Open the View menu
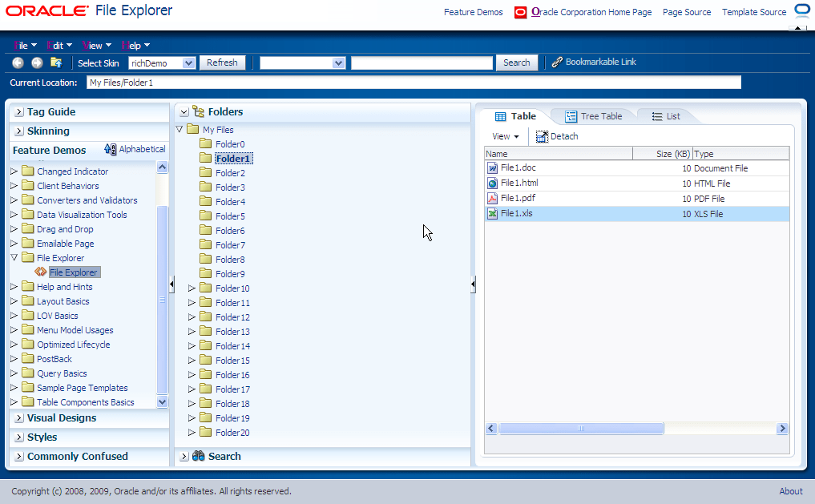The width and height of the screenshot is (815, 504). click(95, 45)
